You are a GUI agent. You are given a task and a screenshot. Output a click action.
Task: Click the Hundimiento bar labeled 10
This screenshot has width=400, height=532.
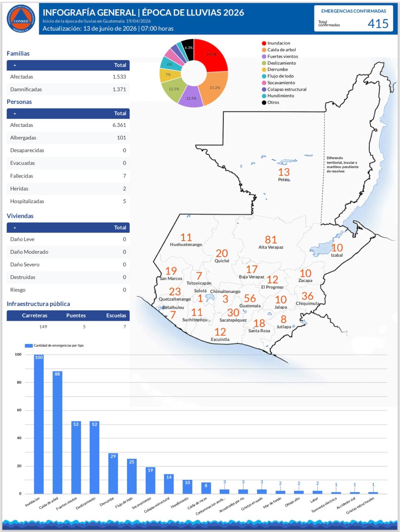click(x=187, y=486)
